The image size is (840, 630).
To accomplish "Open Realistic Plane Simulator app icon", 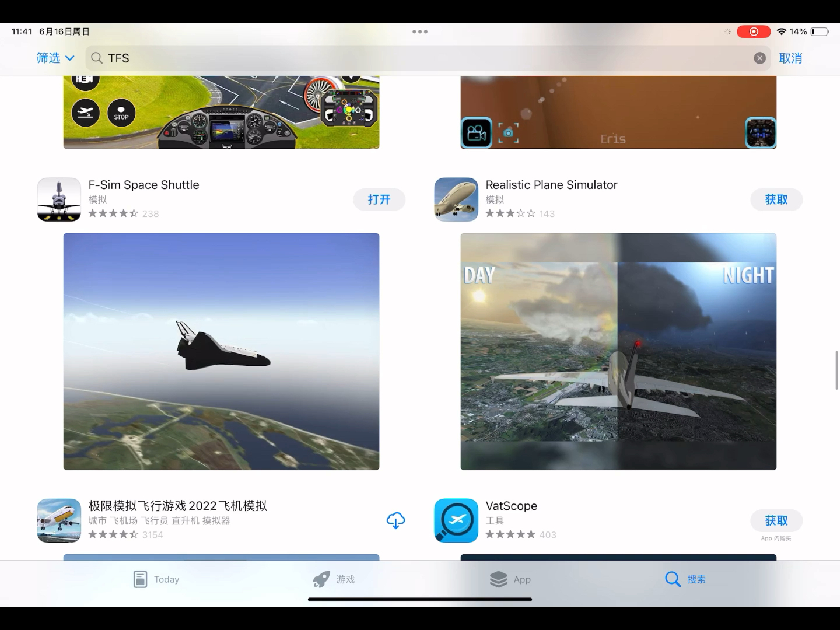I will pos(456,199).
